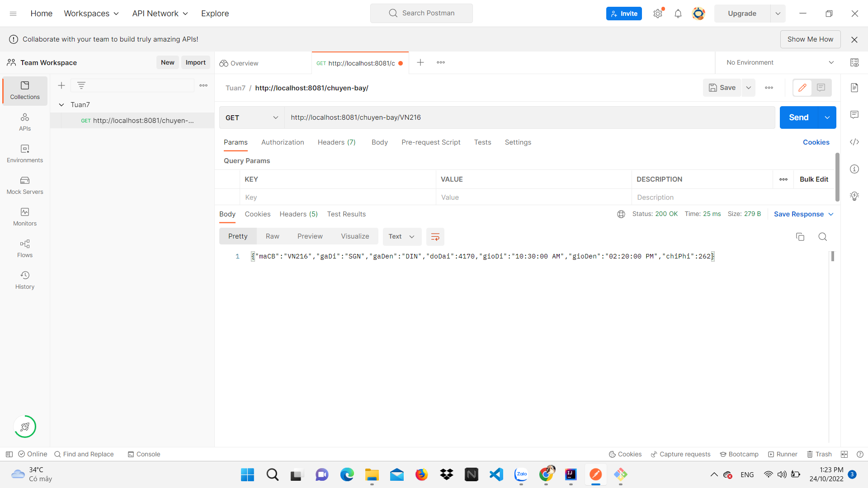The height and width of the screenshot is (488, 868).
Task: Copy the response body to clipboard
Action: click(x=800, y=237)
